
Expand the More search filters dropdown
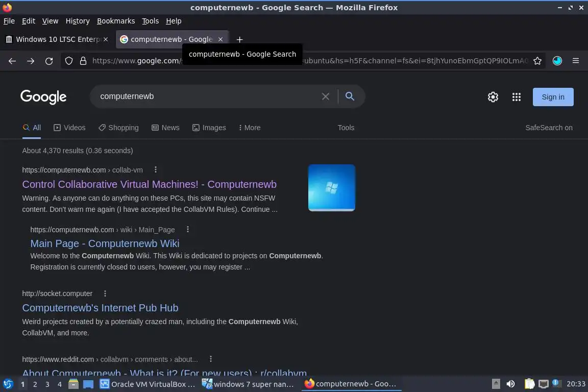click(250, 128)
